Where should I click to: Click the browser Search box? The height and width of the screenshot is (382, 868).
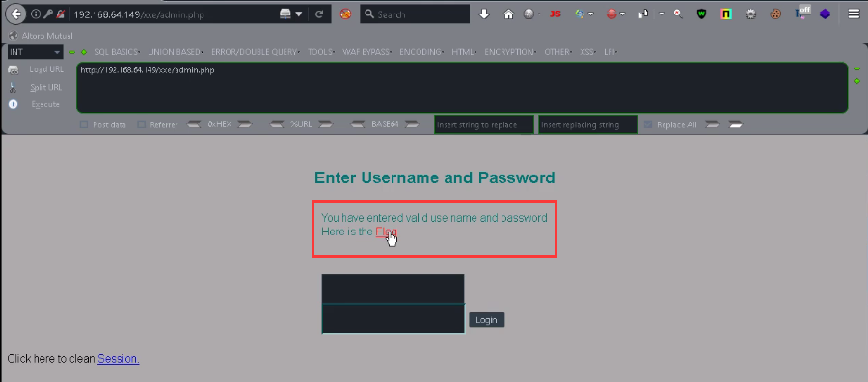(415, 14)
